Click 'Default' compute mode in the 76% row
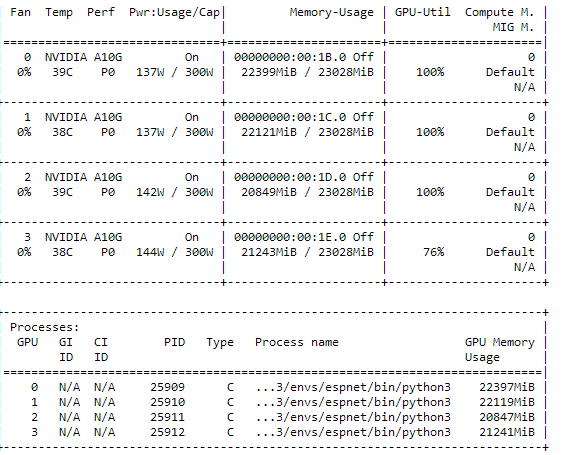The height and width of the screenshot is (455, 563). pyautogui.click(x=510, y=252)
